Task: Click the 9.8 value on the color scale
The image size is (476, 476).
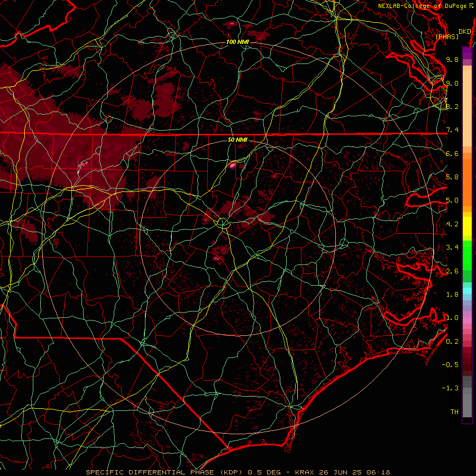Action: [x=452, y=59]
